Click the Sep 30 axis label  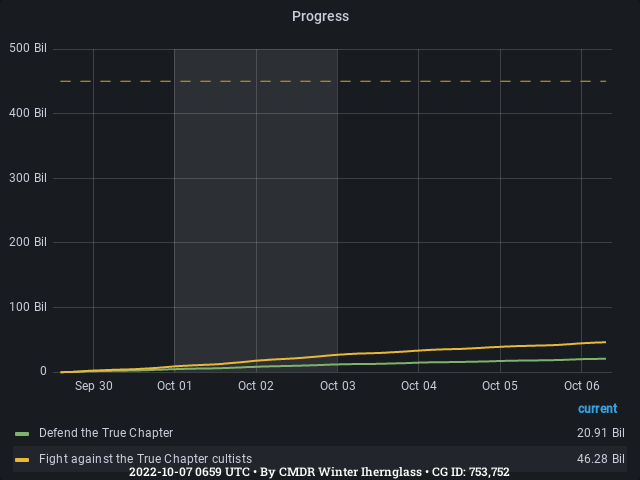pyautogui.click(x=94, y=386)
